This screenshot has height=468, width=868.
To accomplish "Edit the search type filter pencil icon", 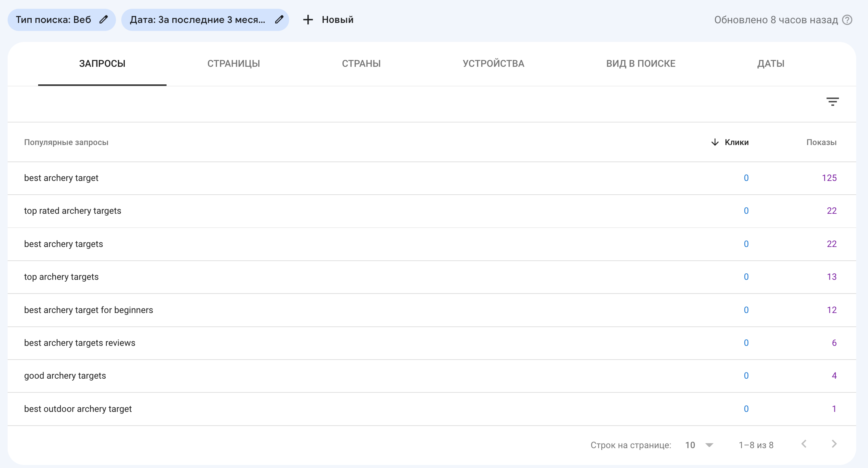I will click(x=103, y=20).
